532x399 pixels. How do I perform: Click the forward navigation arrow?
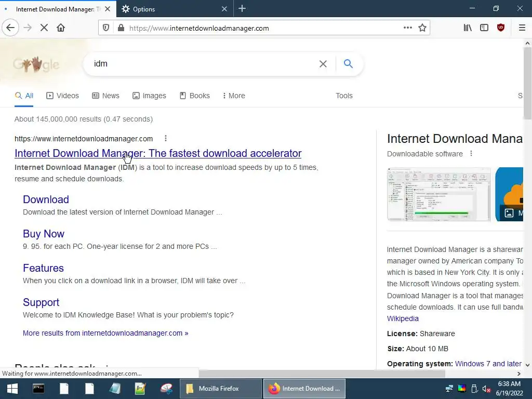click(x=28, y=28)
